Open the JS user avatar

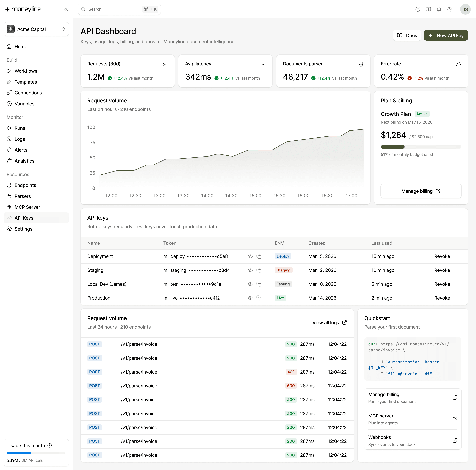click(x=465, y=9)
